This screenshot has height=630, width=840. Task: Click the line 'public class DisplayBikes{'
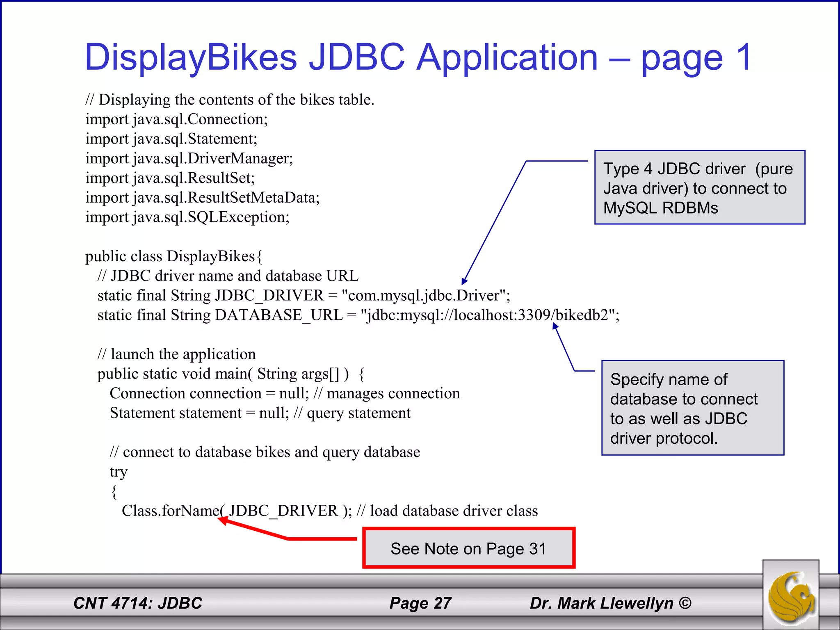tap(174, 256)
